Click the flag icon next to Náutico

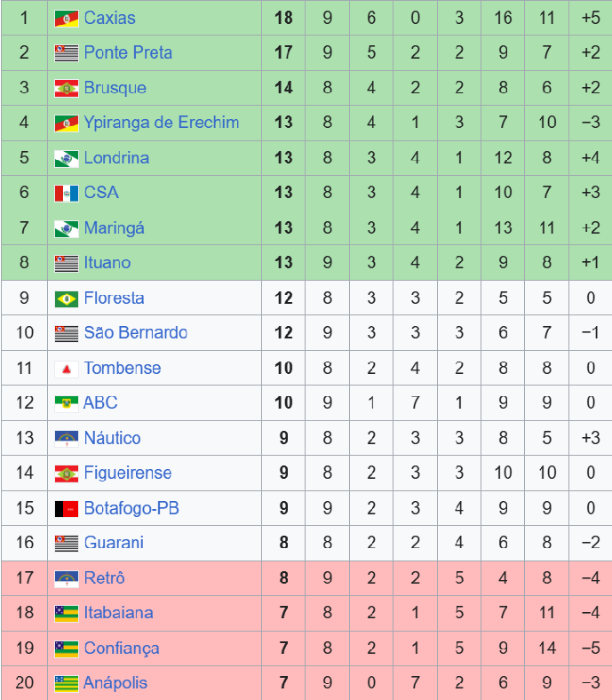67,439
